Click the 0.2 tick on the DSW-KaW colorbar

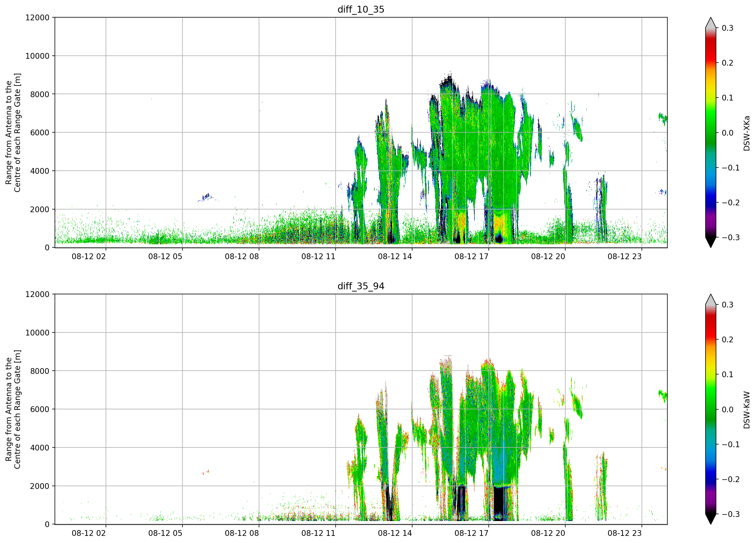728,340
